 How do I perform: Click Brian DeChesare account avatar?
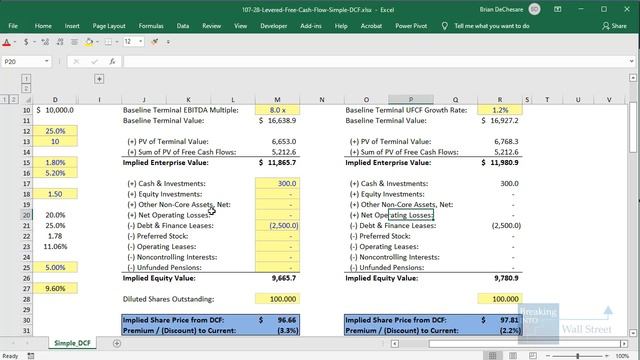coord(534,9)
